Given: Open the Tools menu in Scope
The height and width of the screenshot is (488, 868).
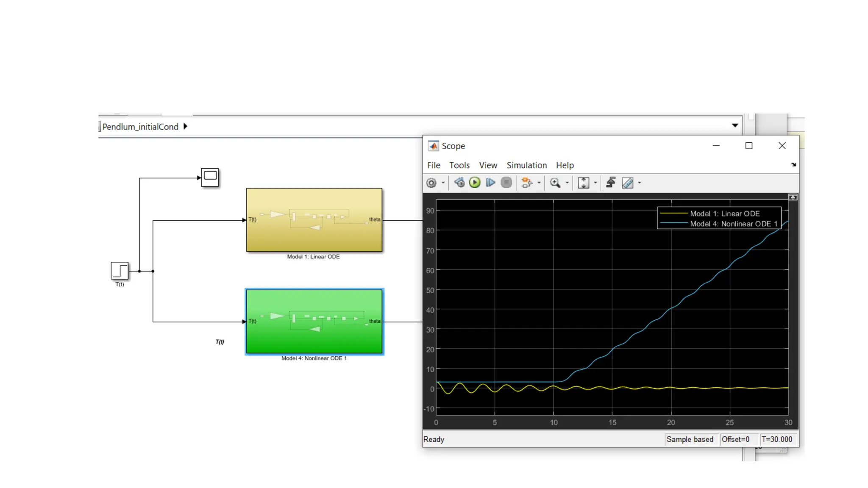Looking at the screenshot, I should (459, 165).
